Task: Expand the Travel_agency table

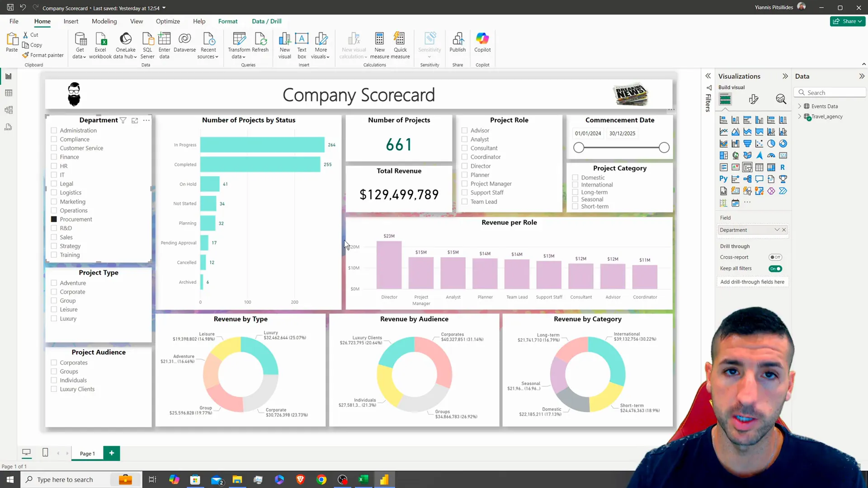Action: coord(799,117)
